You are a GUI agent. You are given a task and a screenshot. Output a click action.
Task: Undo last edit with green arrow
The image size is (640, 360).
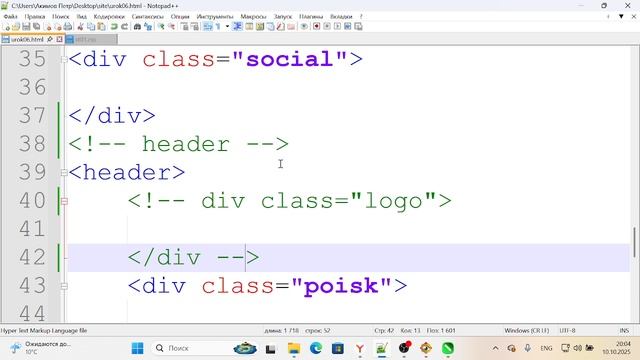[x=113, y=27]
